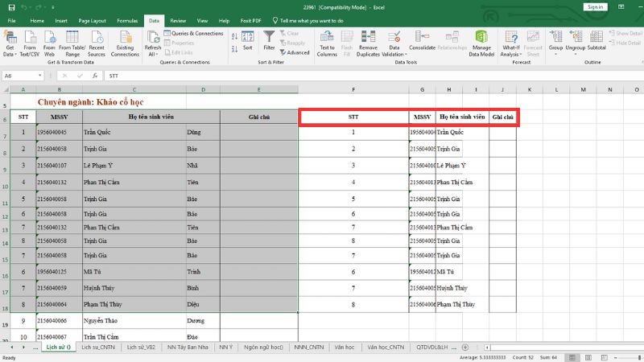The image size is (644, 362).
Task: Click the Advanced filter button
Action: [x=295, y=52]
